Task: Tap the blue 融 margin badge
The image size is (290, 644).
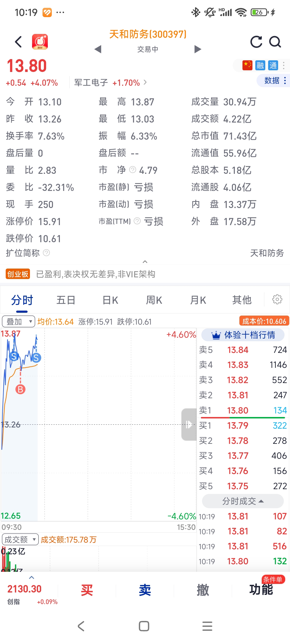Action: (x=260, y=66)
